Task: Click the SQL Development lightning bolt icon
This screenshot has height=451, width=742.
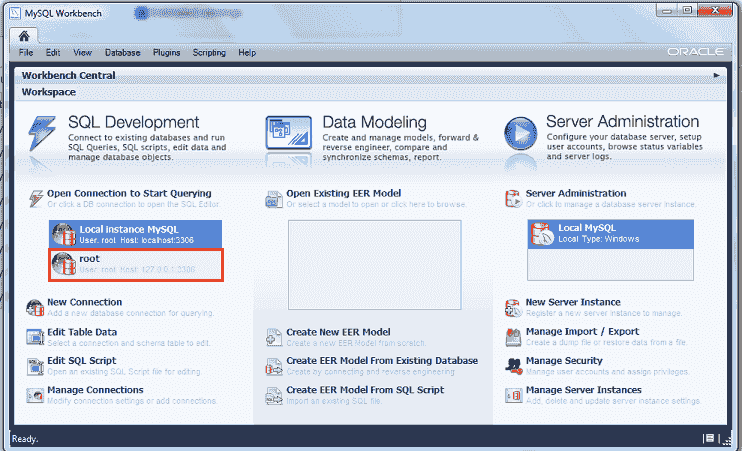Action: click(x=42, y=133)
